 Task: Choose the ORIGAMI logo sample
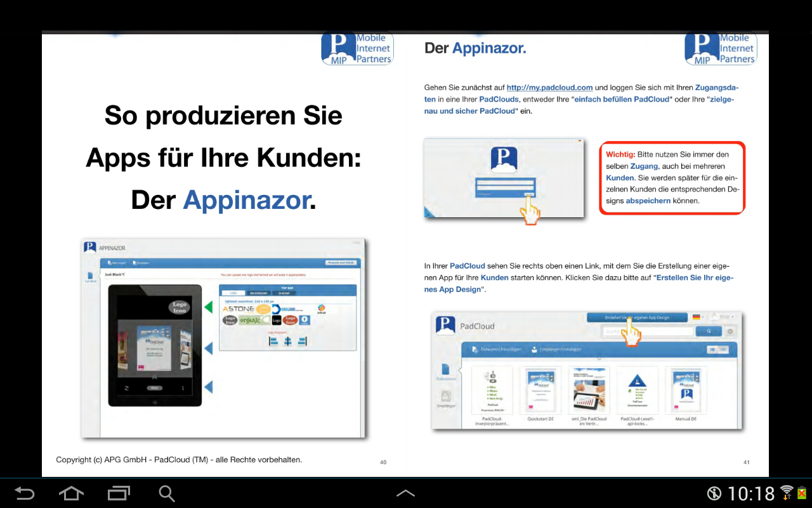288,309
